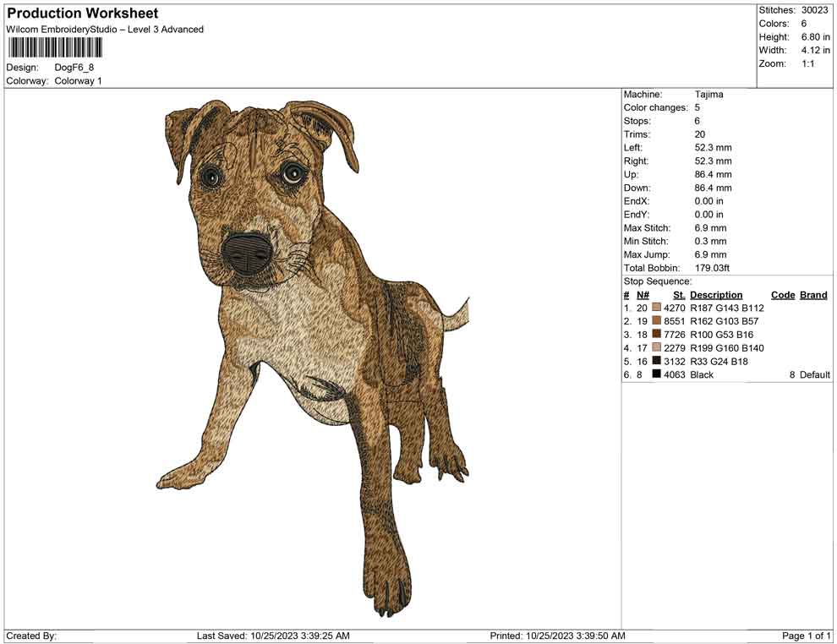Click the machine value 'Tajima'

[x=708, y=95]
